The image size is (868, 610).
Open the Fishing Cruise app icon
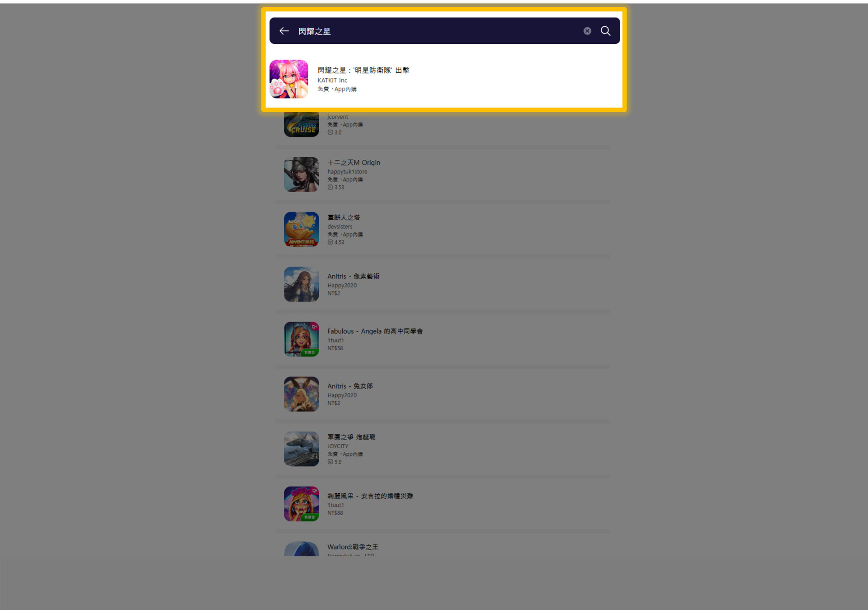click(x=302, y=124)
